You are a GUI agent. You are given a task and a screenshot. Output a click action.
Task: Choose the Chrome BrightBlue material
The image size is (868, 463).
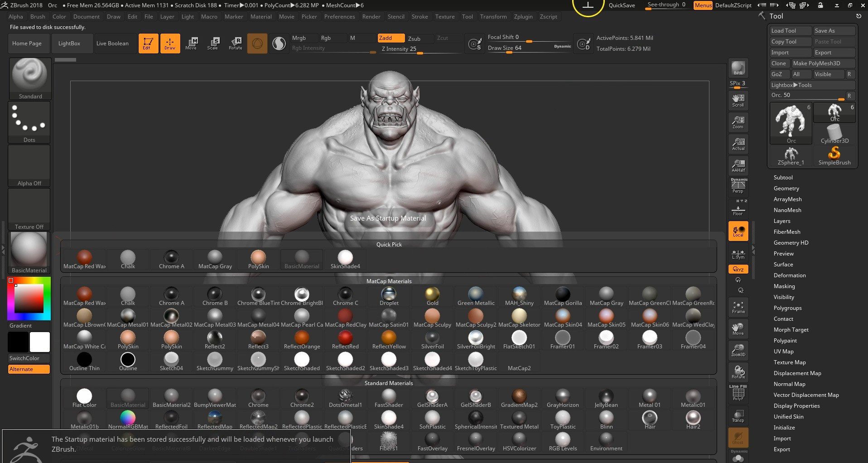(302, 297)
